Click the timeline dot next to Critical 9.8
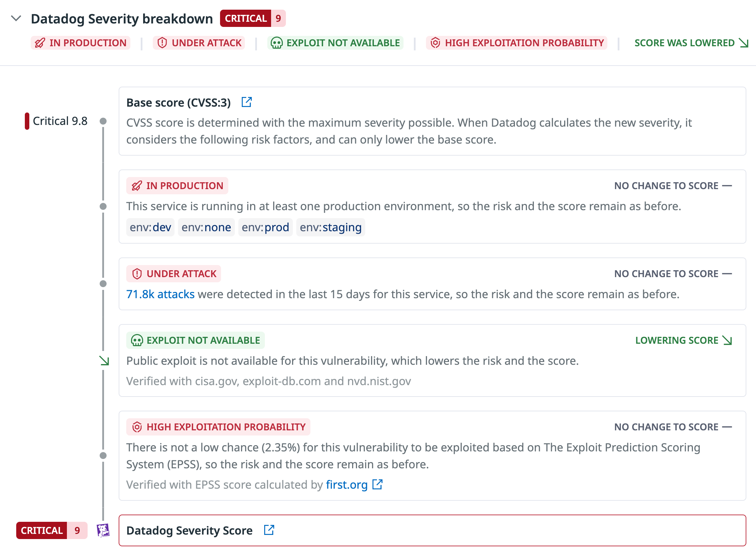 (103, 121)
